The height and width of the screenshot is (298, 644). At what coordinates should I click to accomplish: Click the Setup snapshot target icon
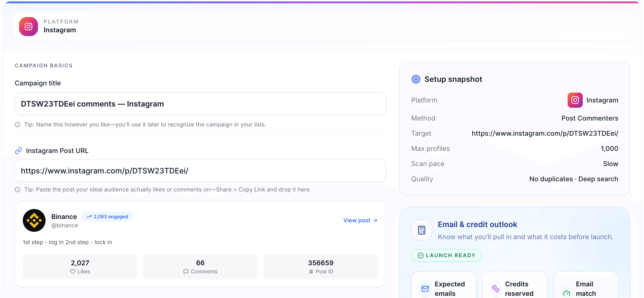pyautogui.click(x=416, y=79)
